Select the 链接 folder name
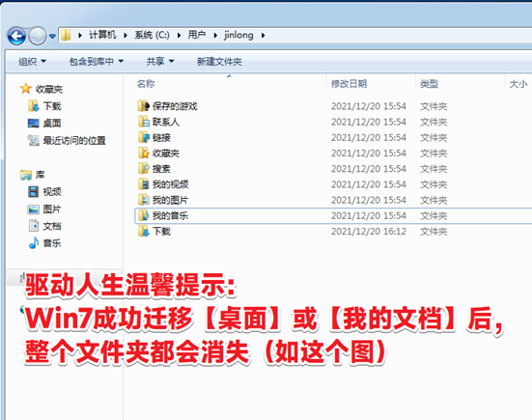The image size is (532, 420). coord(161,137)
